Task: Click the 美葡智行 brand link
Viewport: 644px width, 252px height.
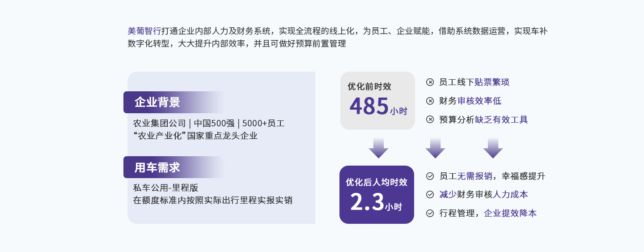Action: coord(144,31)
